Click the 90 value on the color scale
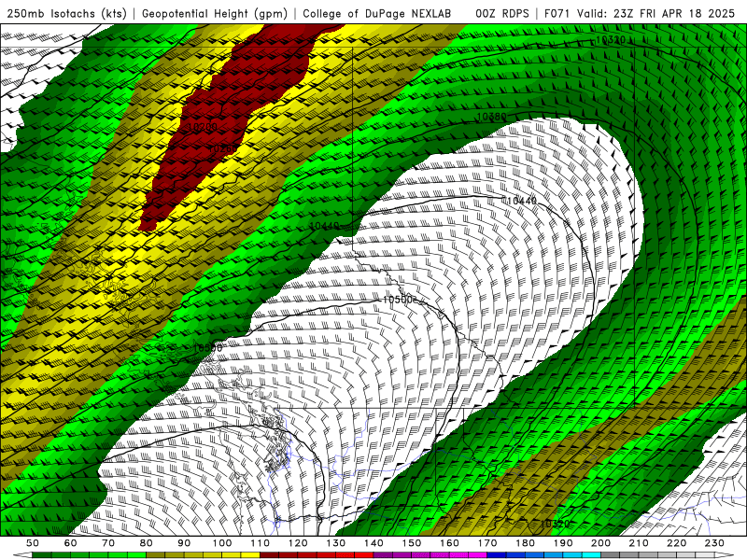Screen dimensions: 747x560 click(184, 543)
